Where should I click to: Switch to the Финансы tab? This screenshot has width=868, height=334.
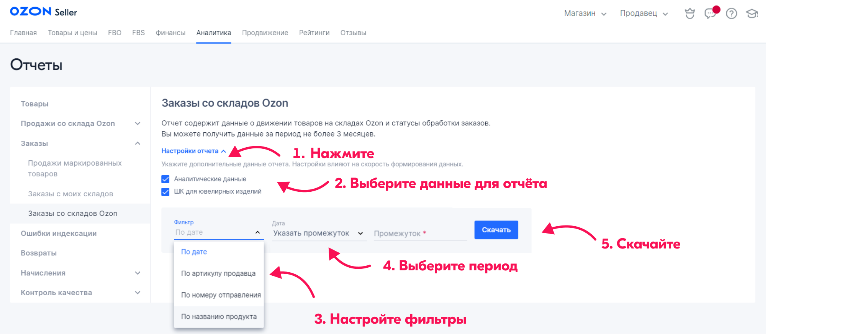170,33
